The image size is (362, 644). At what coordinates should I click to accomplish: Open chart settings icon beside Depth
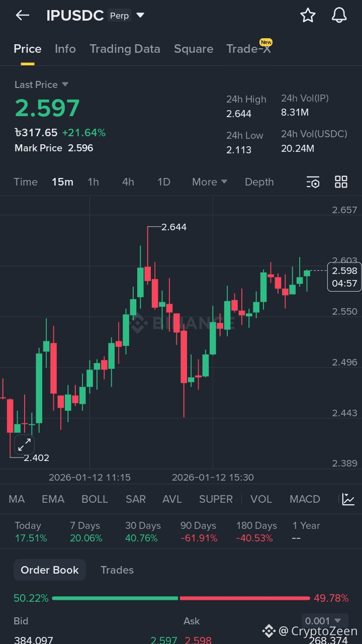(313, 182)
